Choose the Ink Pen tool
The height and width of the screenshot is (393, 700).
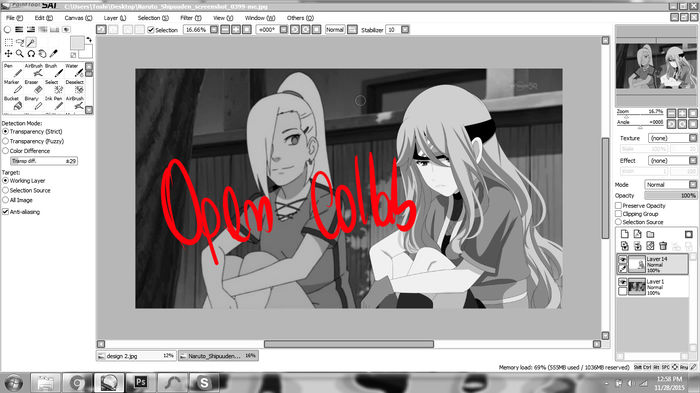click(54, 103)
